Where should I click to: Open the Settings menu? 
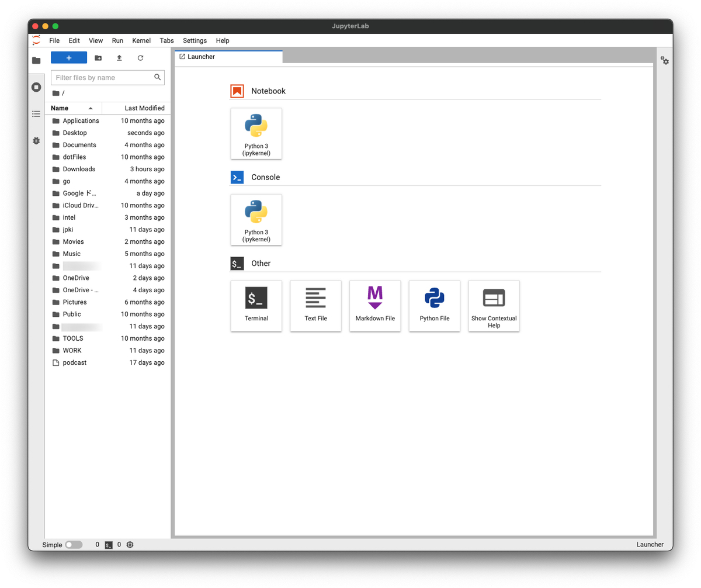coord(195,41)
